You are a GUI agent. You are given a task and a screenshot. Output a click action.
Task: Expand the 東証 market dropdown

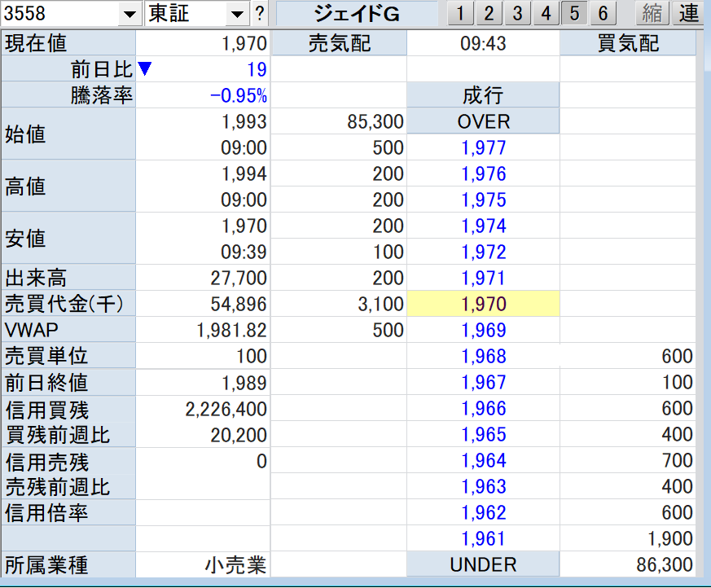point(237,14)
